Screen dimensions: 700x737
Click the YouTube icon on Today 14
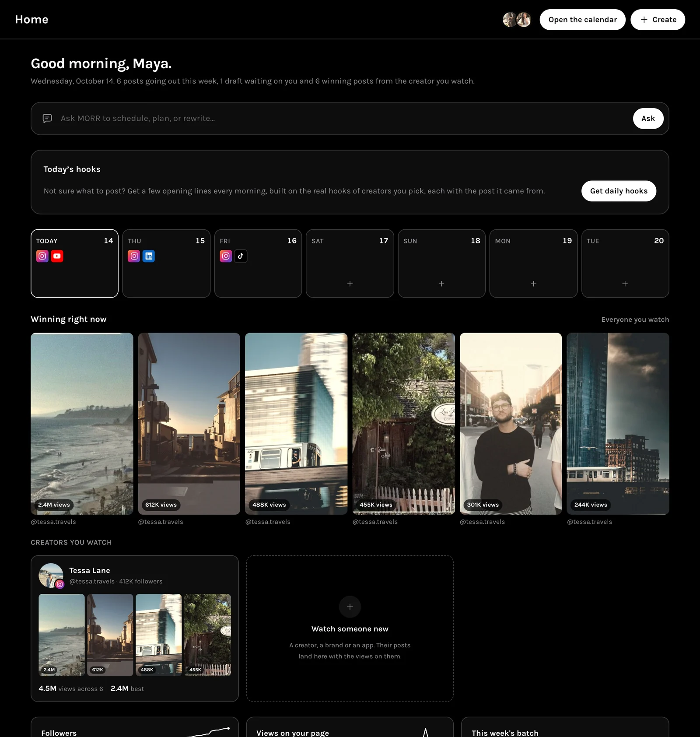click(57, 256)
